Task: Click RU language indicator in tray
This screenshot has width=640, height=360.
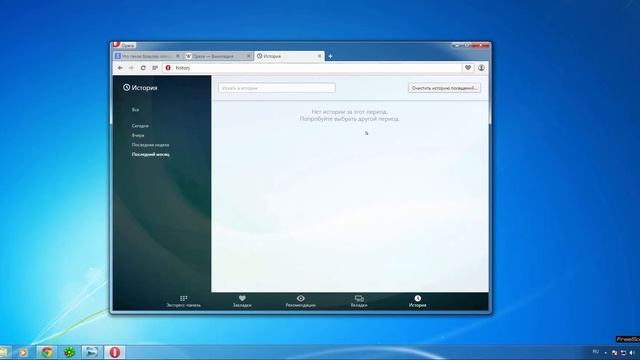Action: 596,352
